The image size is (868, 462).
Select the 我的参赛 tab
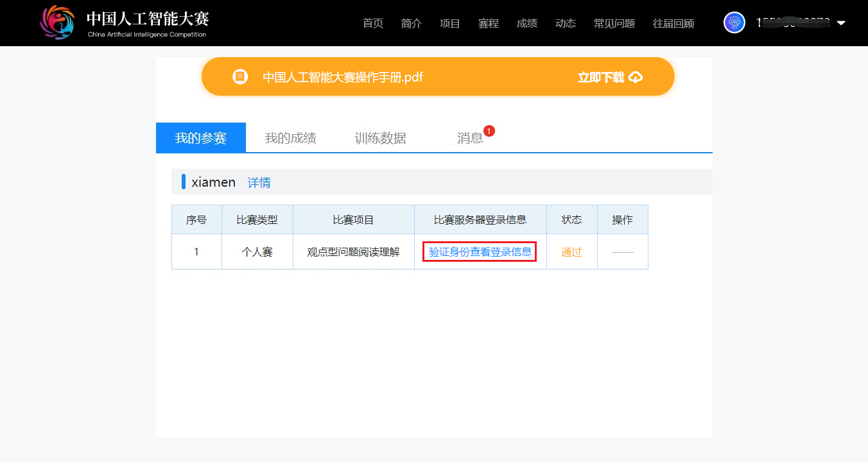coord(201,137)
